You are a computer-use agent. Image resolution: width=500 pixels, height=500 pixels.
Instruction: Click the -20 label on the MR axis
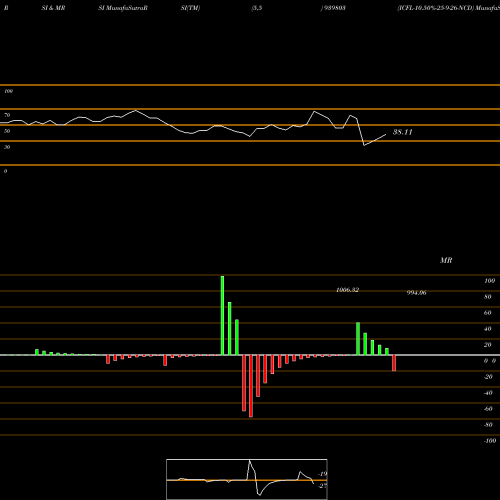488,377
